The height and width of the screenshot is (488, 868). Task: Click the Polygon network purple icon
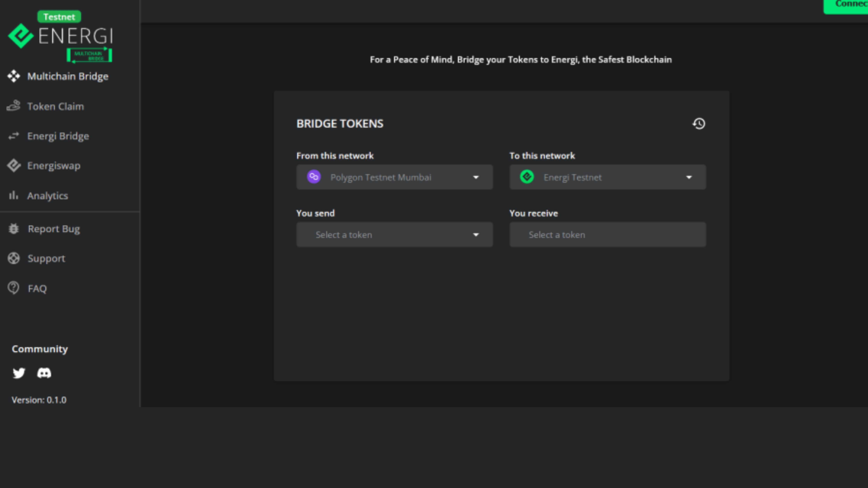tap(314, 177)
